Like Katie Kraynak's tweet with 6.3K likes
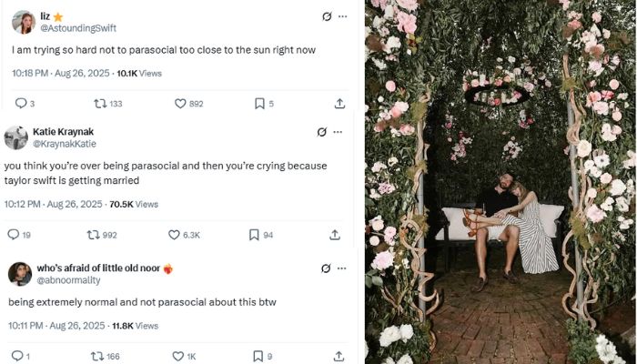The image size is (637, 364). click(x=174, y=235)
